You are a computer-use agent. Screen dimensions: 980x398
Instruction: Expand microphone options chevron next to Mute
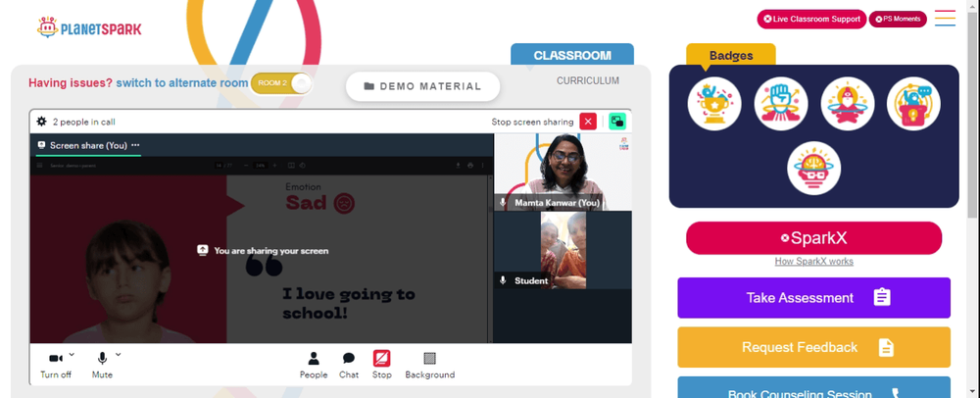coord(119,354)
